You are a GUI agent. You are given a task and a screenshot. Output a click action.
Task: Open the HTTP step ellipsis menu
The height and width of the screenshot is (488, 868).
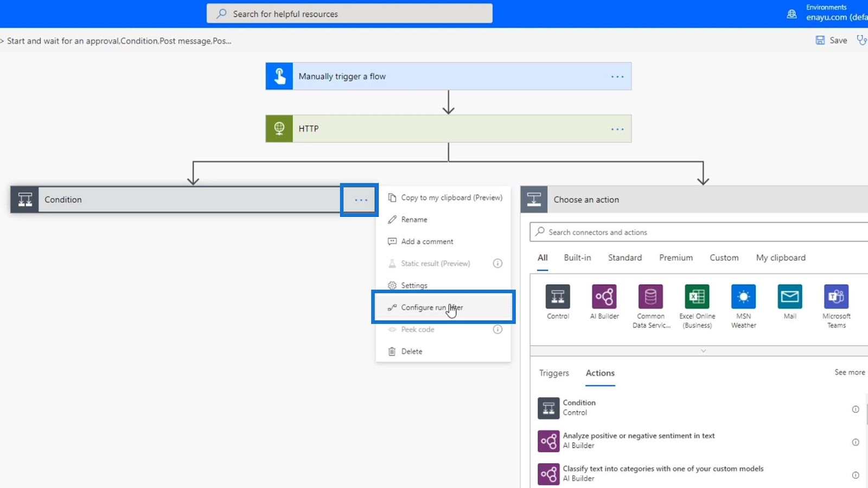pos(617,129)
